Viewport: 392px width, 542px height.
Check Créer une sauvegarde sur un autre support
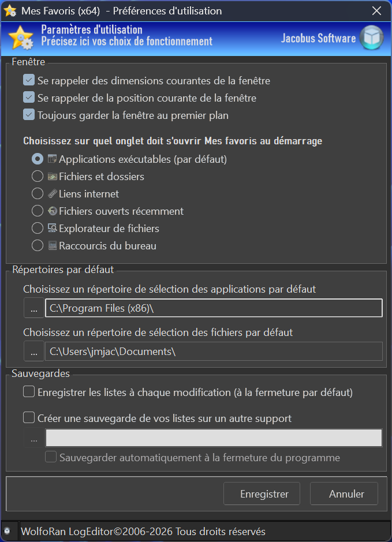(29, 418)
